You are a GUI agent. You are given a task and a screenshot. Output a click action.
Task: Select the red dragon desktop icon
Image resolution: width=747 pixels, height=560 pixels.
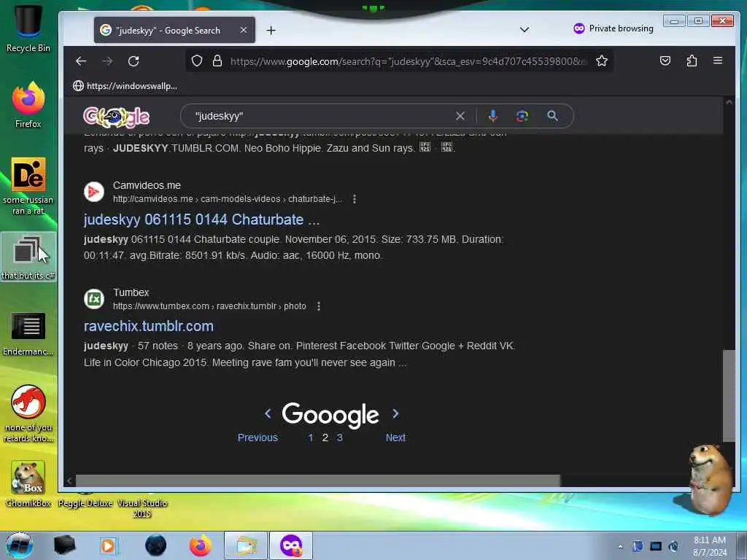[28, 413]
